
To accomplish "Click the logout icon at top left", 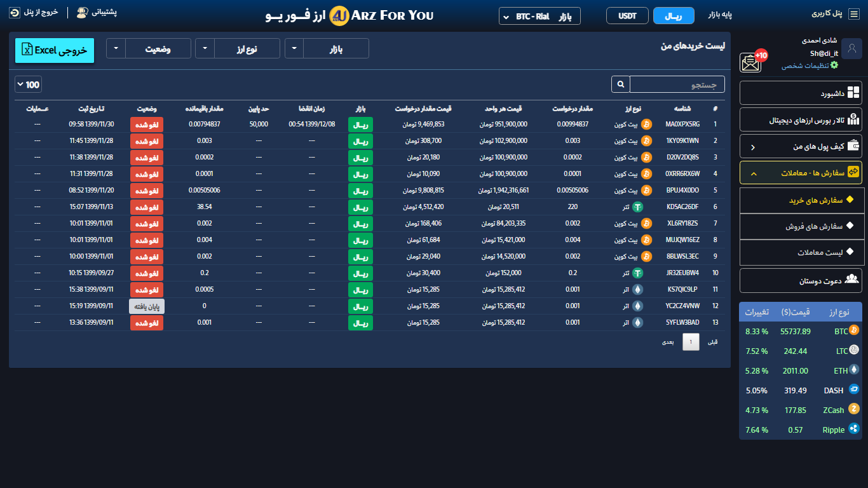I will pos(14,12).
